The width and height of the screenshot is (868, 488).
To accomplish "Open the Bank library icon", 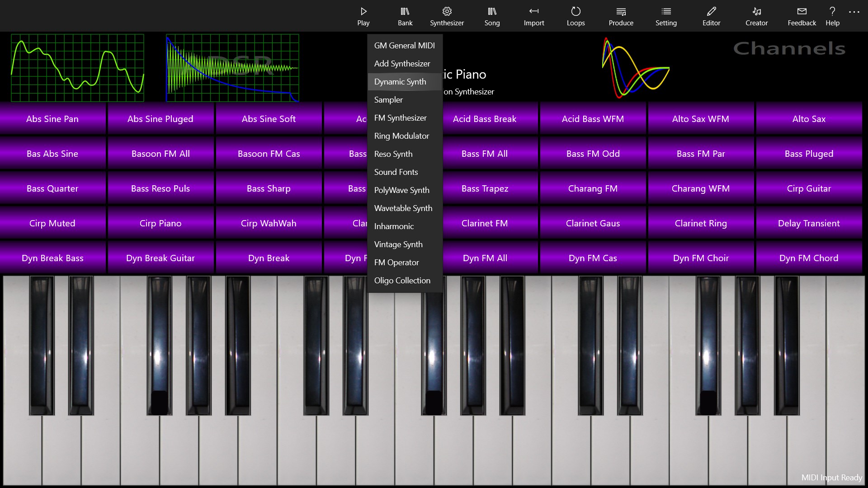I will pos(405,16).
